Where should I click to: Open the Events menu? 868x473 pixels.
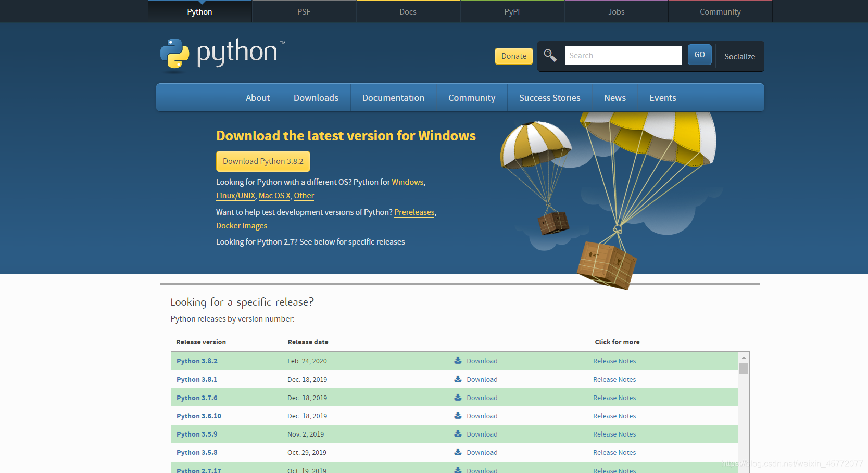pyautogui.click(x=663, y=98)
